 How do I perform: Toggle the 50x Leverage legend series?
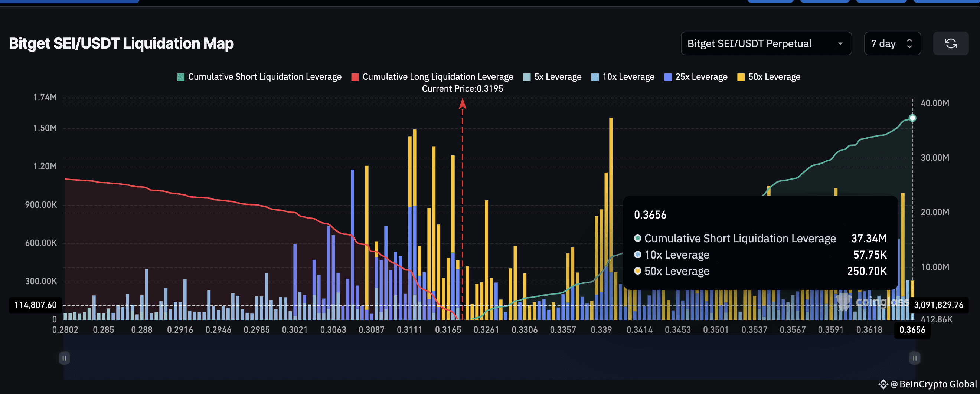pyautogui.click(x=769, y=77)
